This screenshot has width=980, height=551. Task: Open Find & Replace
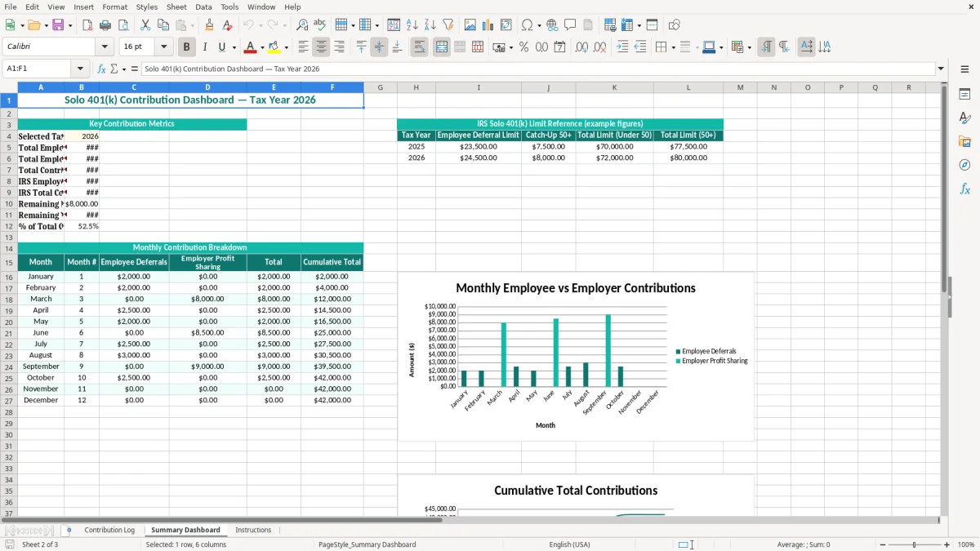(302, 25)
